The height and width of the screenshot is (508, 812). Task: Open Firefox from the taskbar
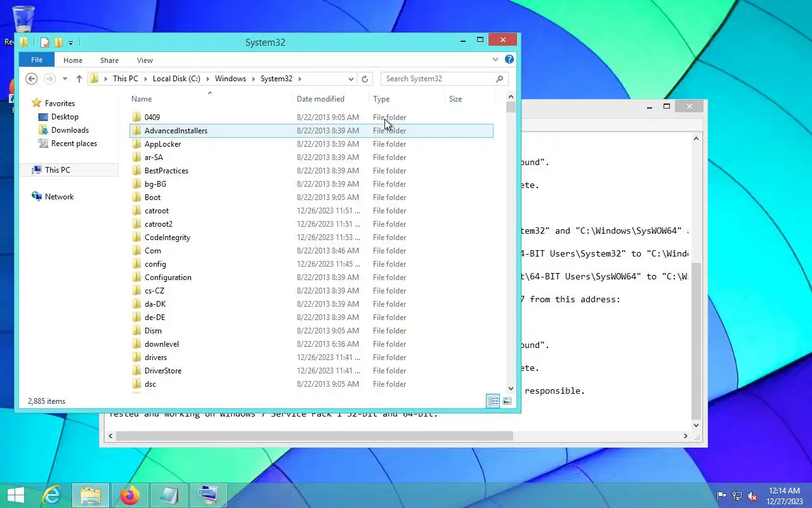coord(130,495)
